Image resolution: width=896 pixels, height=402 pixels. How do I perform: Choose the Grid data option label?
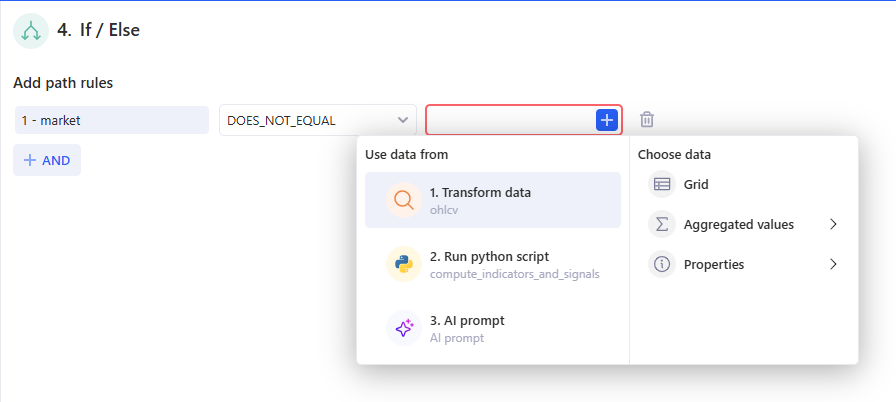pyautogui.click(x=696, y=184)
